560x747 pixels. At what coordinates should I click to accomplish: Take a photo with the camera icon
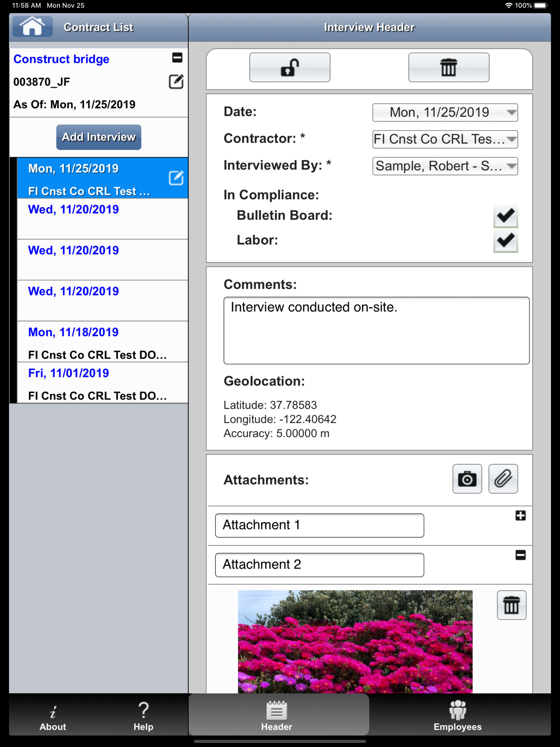[467, 479]
